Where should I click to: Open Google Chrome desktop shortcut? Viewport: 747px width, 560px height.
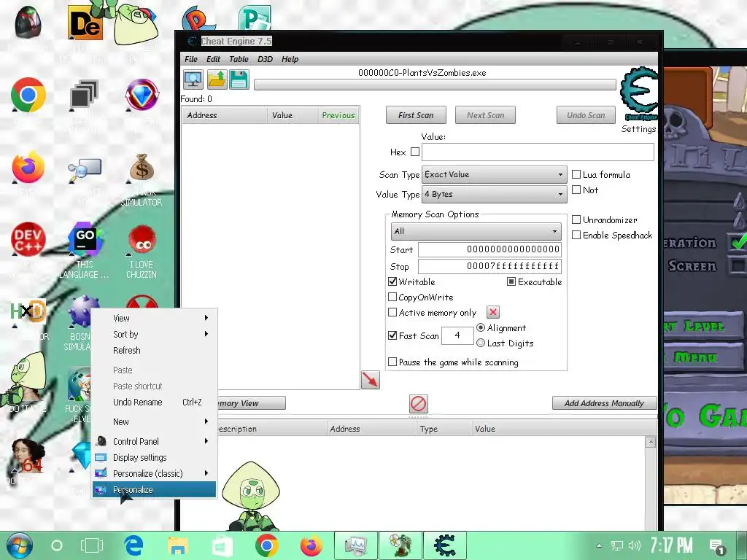(28, 96)
